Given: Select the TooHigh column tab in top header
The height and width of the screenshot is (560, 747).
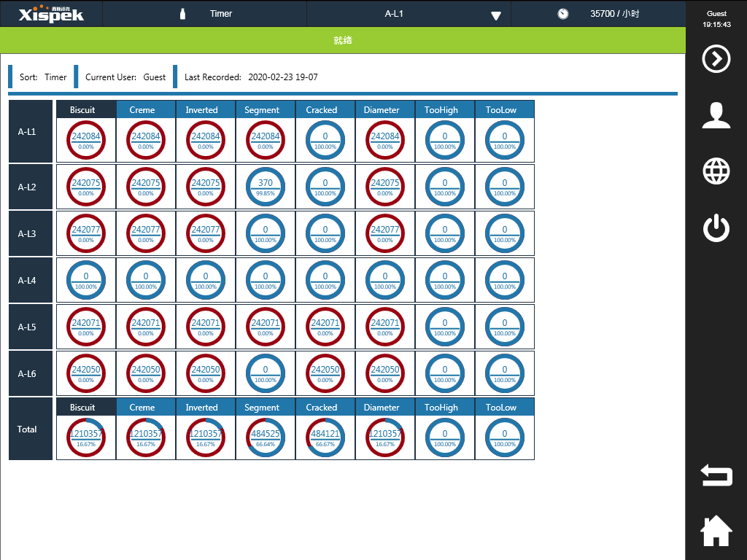Looking at the screenshot, I should pos(445,109).
